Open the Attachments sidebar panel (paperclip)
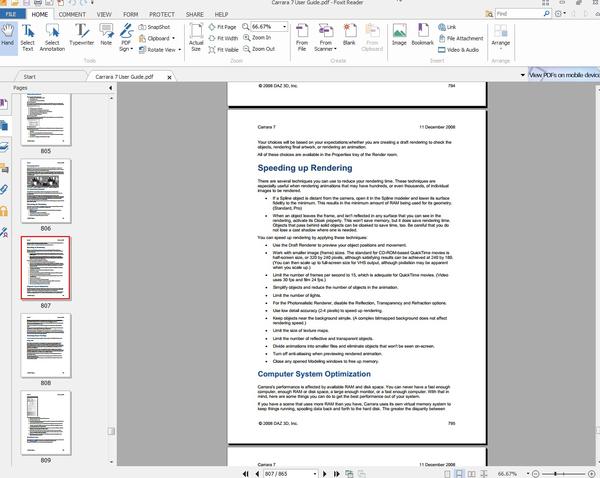 point(4,189)
